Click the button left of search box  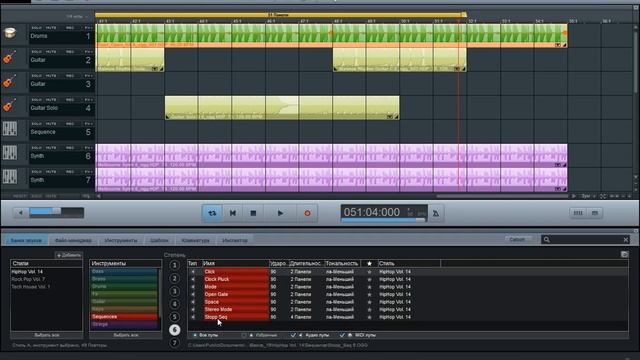click(517, 240)
